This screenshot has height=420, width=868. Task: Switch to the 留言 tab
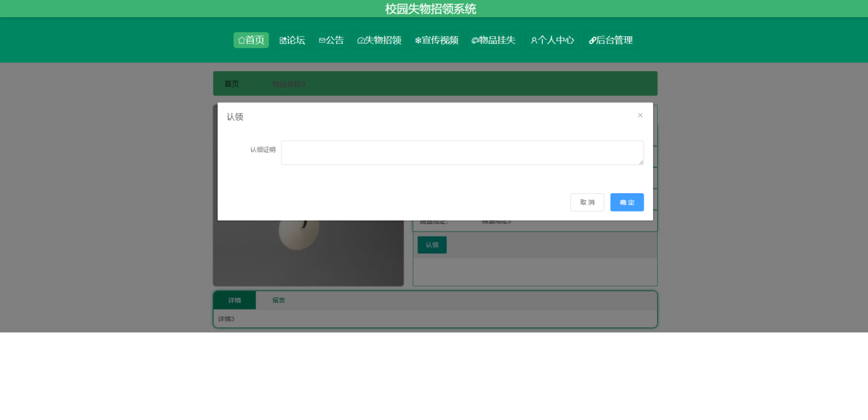(x=279, y=300)
